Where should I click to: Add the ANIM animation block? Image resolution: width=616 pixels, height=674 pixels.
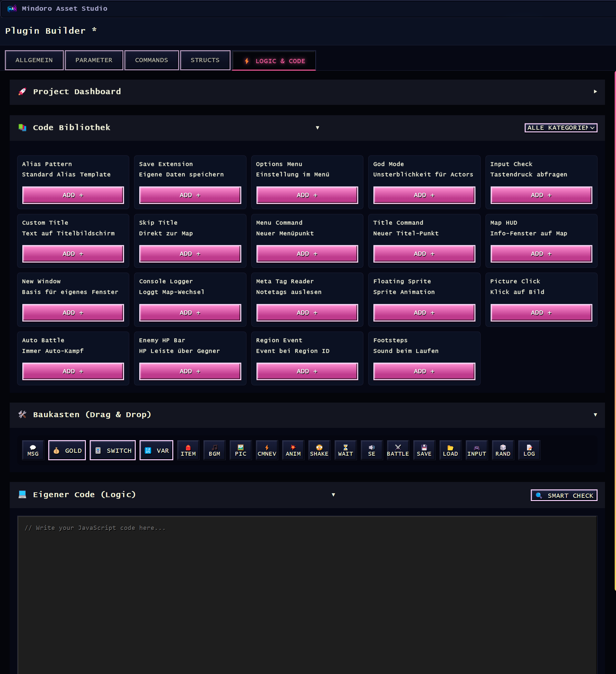click(293, 450)
